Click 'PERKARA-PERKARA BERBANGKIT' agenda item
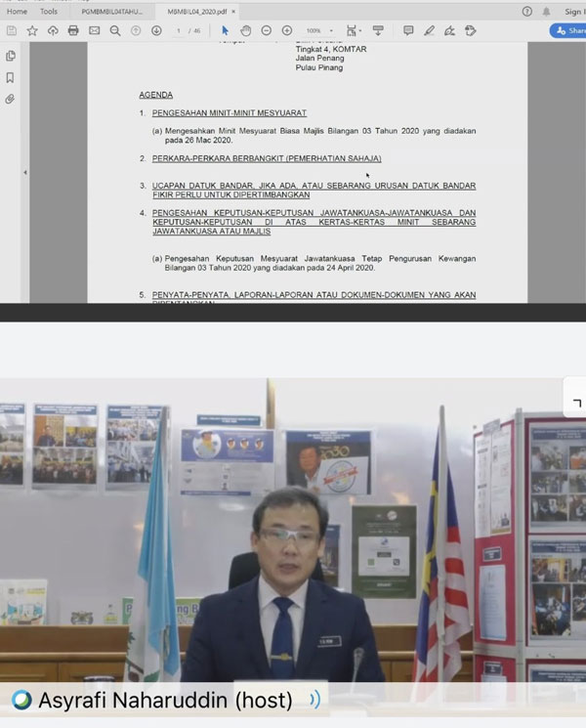Screen dimensions: 586x728 [x=267, y=158]
